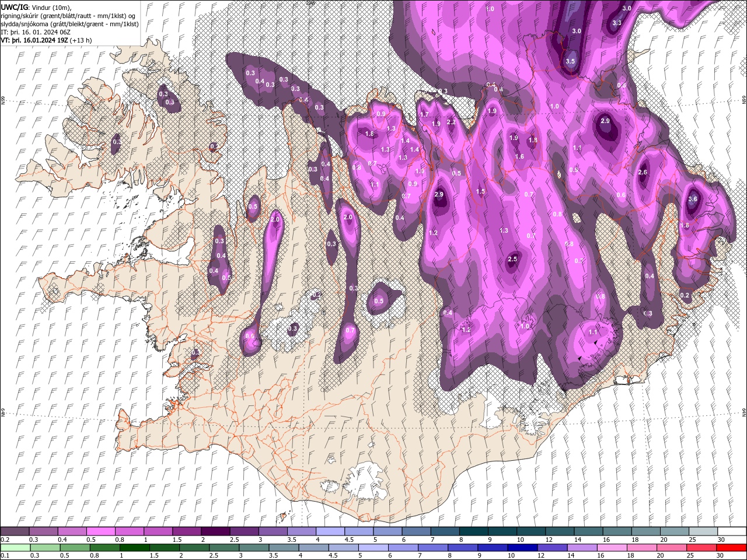The width and height of the screenshot is (747, 560).
Task: Pick bottom legend pale green swatch between 0.1 and 0.3
Action: pos(15,548)
